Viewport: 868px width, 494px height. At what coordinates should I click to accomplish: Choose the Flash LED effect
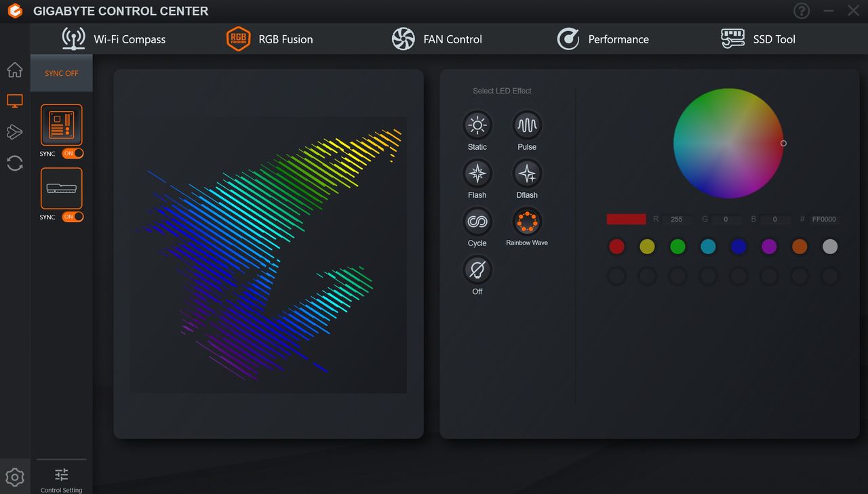477,173
